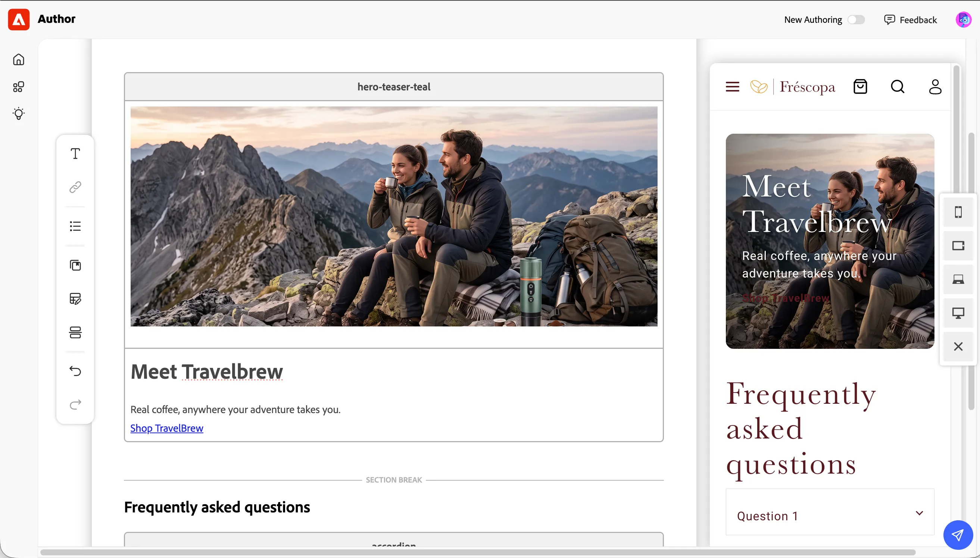The width and height of the screenshot is (980, 558).
Task: Click the hero mountain image in editor
Action: [394, 216]
